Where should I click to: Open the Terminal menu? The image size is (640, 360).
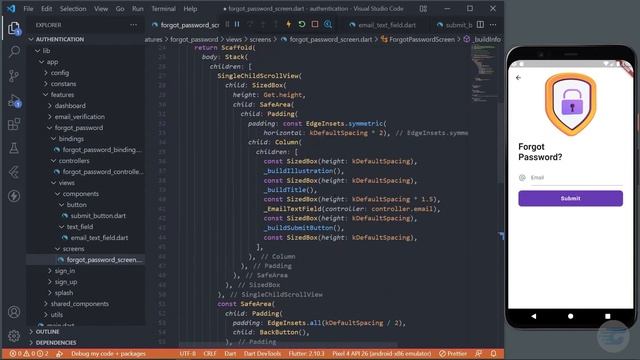(x=163, y=9)
